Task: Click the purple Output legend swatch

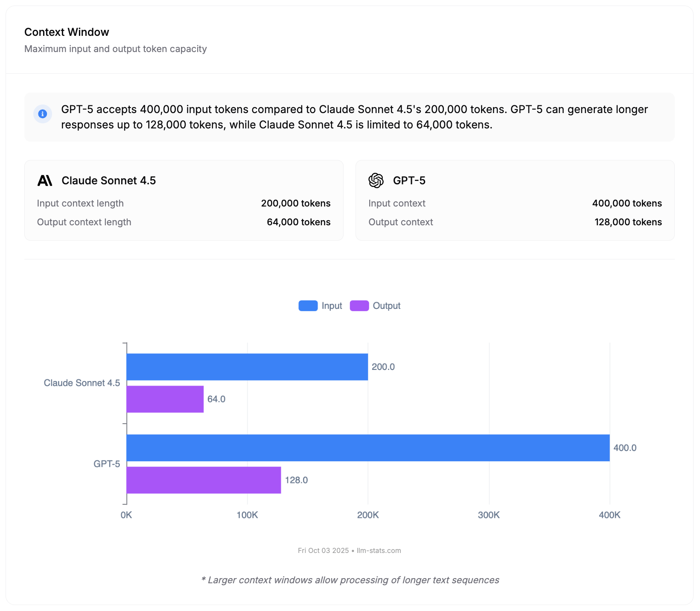Action: point(360,305)
